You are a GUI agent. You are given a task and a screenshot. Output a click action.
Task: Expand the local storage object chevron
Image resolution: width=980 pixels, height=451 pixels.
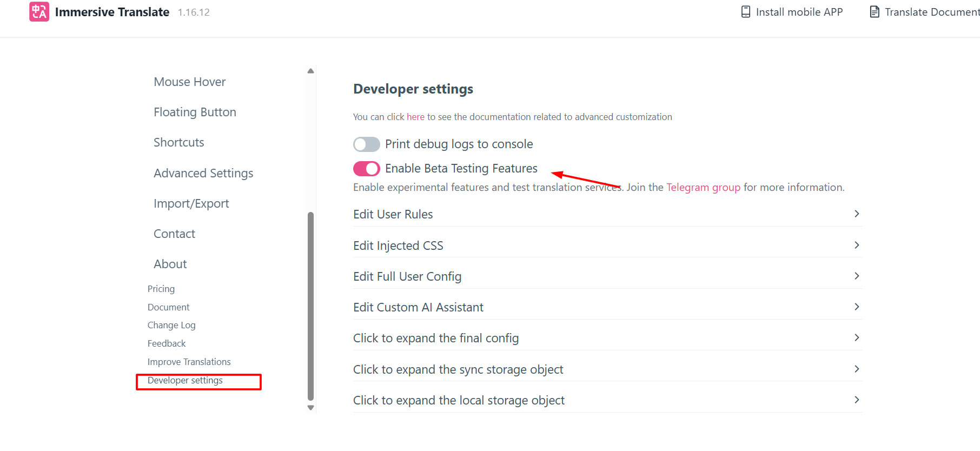coord(857,400)
